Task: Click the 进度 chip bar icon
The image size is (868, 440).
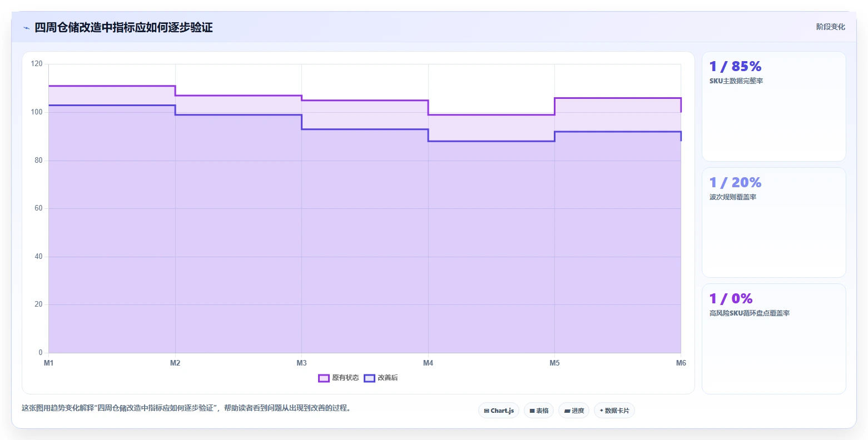Action: tap(567, 411)
